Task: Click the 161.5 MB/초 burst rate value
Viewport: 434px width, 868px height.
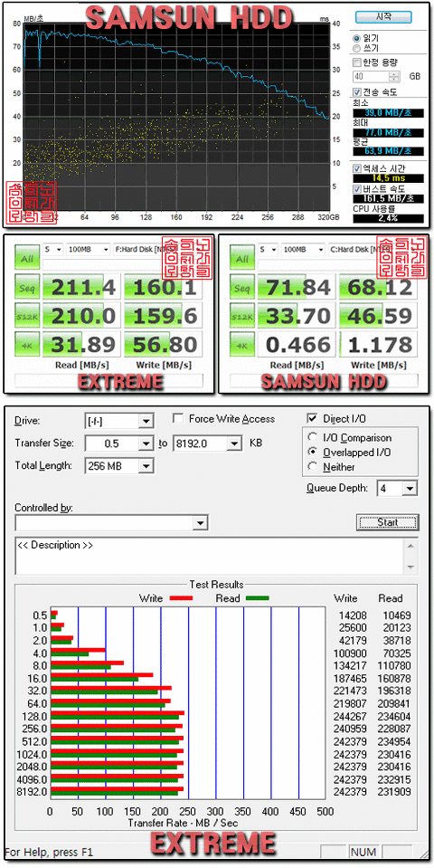Action: (387, 198)
